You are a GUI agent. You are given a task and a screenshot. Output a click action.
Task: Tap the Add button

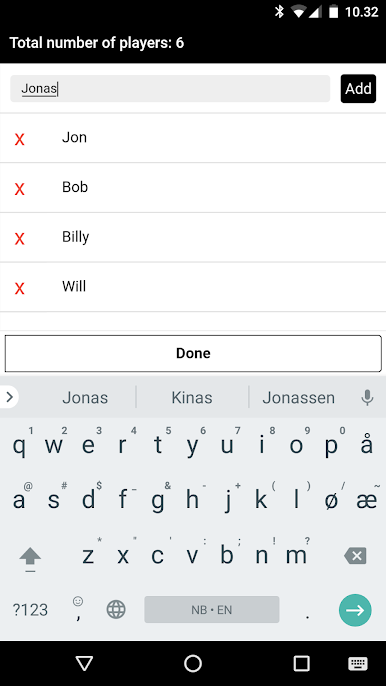[x=358, y=89]
